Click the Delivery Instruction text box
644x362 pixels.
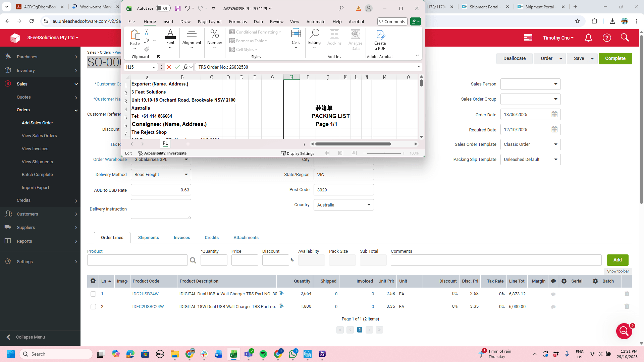coord(161,209)
